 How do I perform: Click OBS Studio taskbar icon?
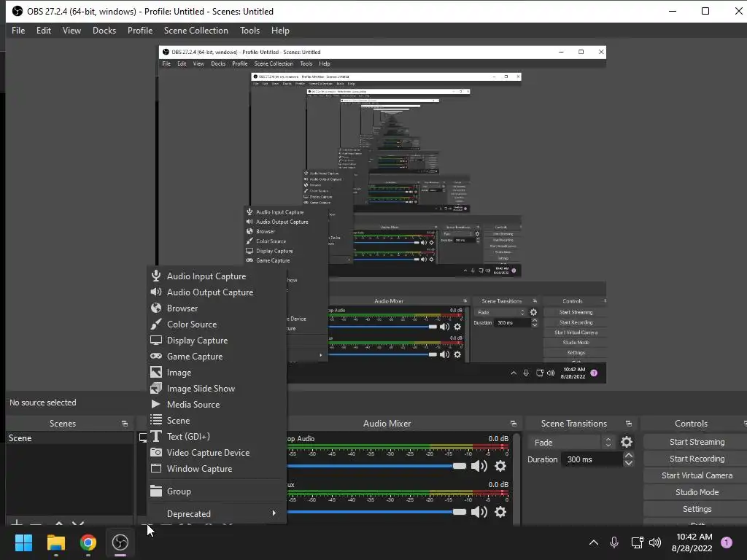[120, 542]
